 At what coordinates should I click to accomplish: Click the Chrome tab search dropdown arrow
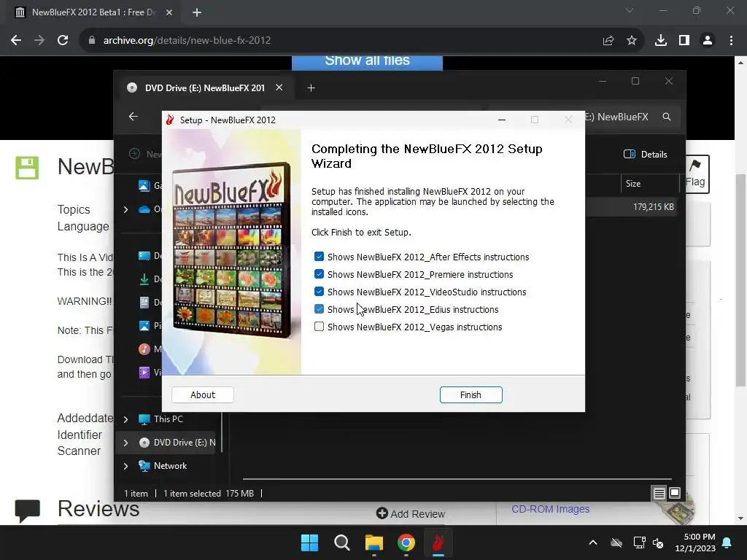pyautogui.click(x=630, y=10)
